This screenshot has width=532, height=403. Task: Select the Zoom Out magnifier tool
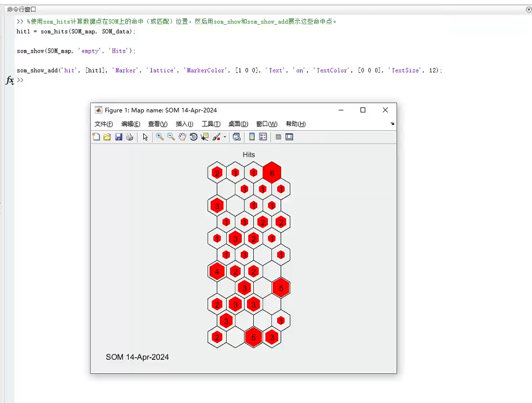171,137
